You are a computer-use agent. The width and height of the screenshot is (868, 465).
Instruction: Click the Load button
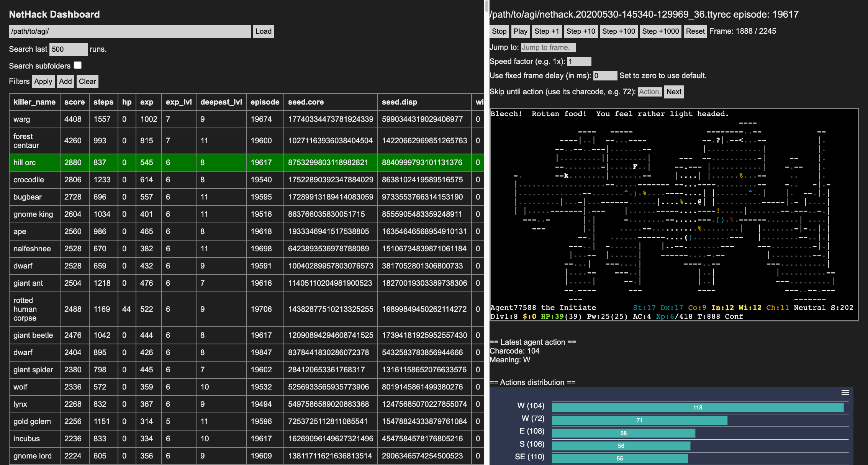(x=264, y=31)
